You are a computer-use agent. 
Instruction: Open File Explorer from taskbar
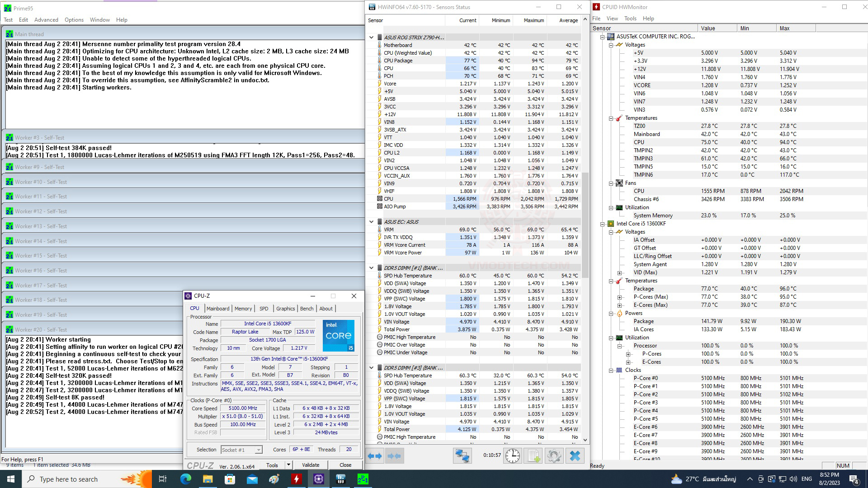pos(208,479)
